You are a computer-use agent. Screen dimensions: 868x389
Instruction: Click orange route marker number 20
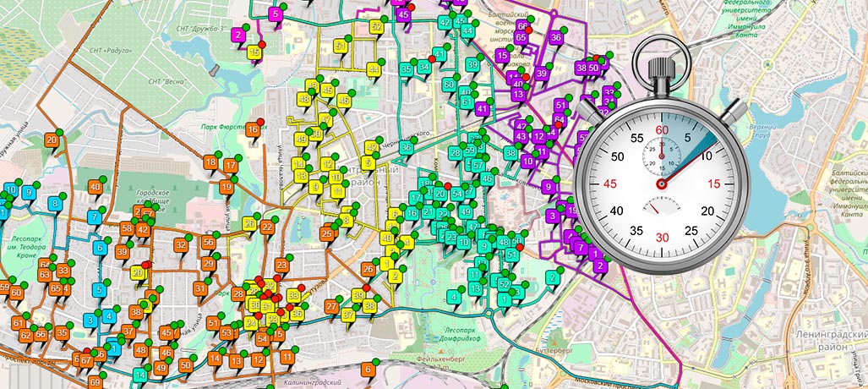point(52,140)
